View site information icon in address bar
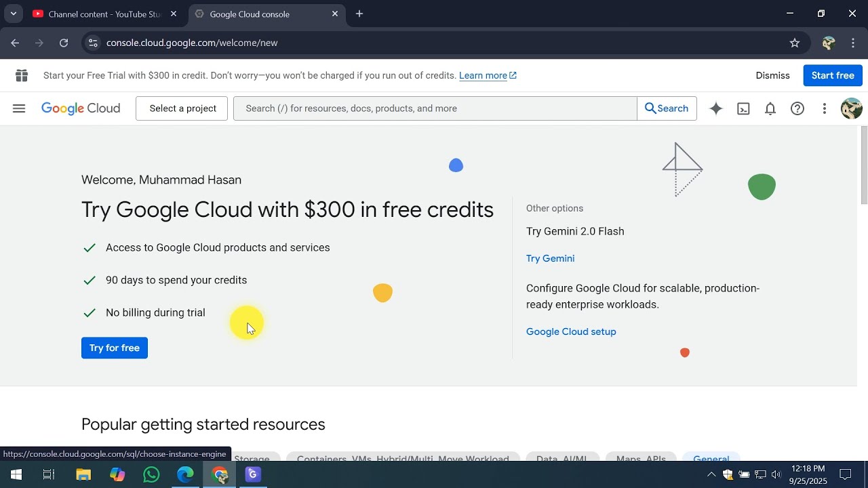Image resolution: width=868 pixels, height=488 pixels. pos(93,43)
